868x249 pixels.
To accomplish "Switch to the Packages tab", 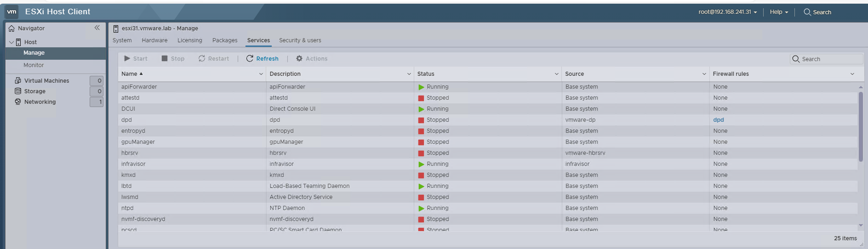I will point(225,40).
